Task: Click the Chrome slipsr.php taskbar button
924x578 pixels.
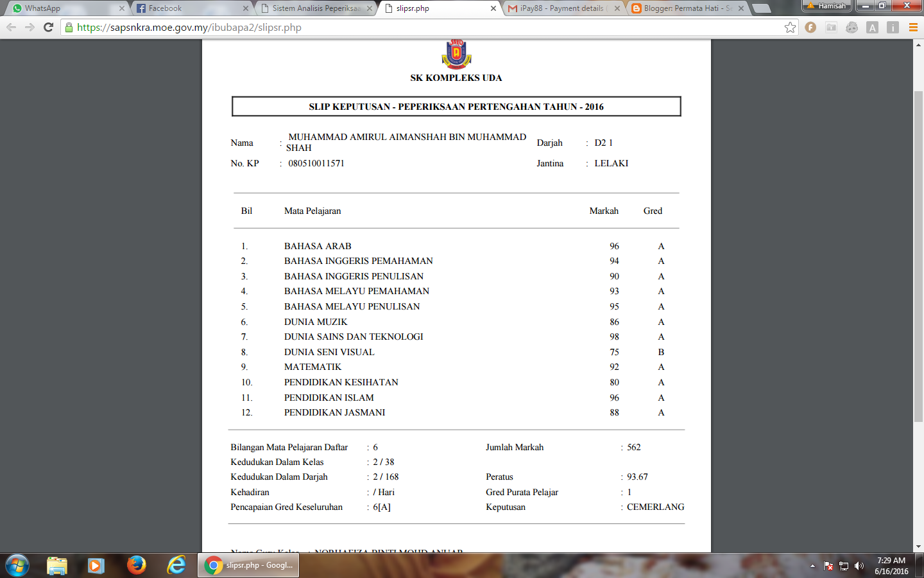Action: [248, 566]
